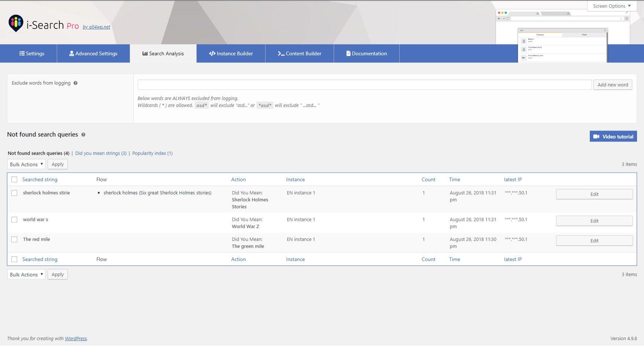
Task: Select the checkbox next to world war s
Action: pos(15,220)
